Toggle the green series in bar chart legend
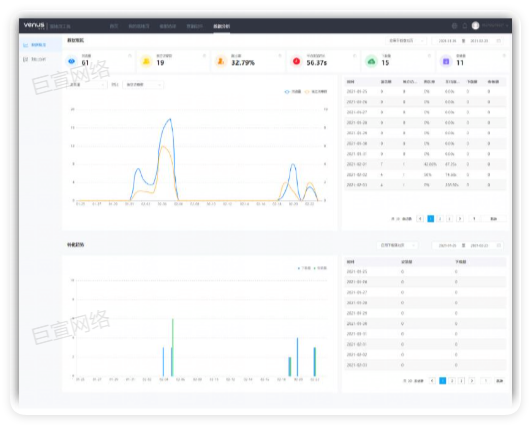 point(320,268)
